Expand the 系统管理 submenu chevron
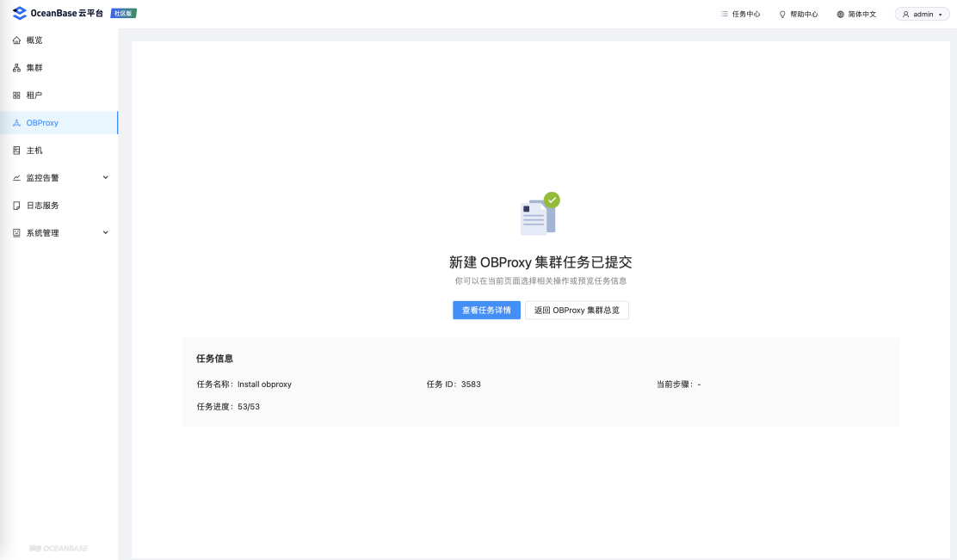Viewport: 957px width, 560px height. [106, 232]
